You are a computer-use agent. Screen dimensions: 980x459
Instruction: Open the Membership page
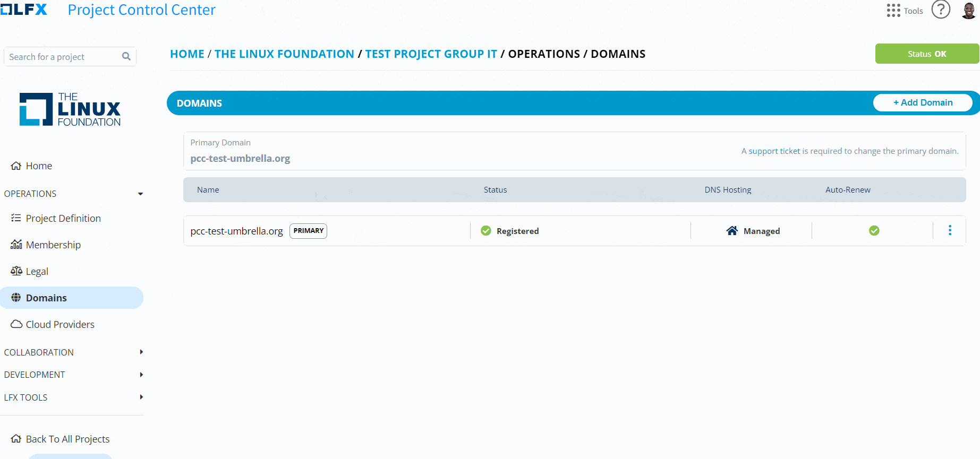53,245
